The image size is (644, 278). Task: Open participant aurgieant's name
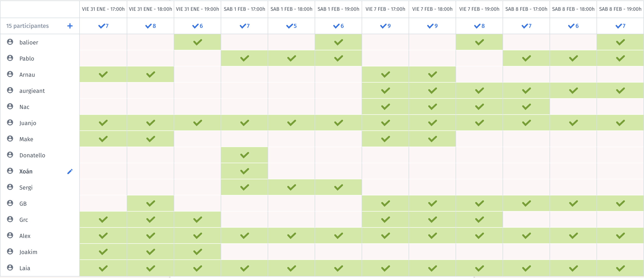[x=32, y=91]
